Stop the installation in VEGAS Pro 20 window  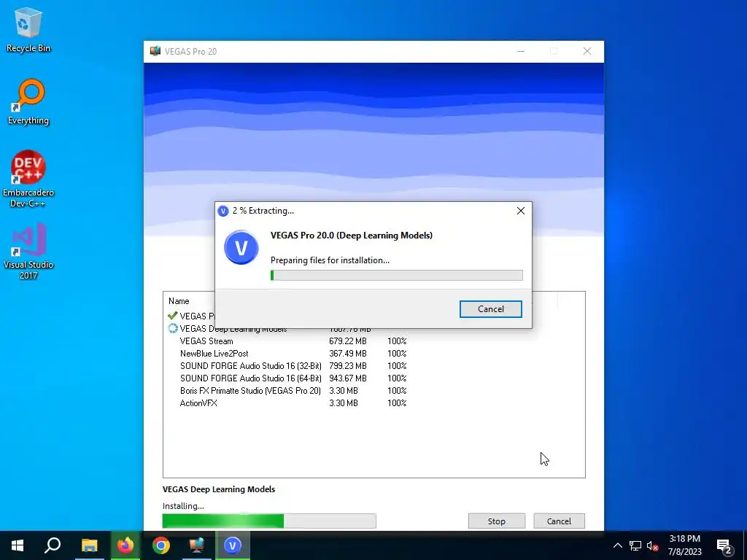496,521
